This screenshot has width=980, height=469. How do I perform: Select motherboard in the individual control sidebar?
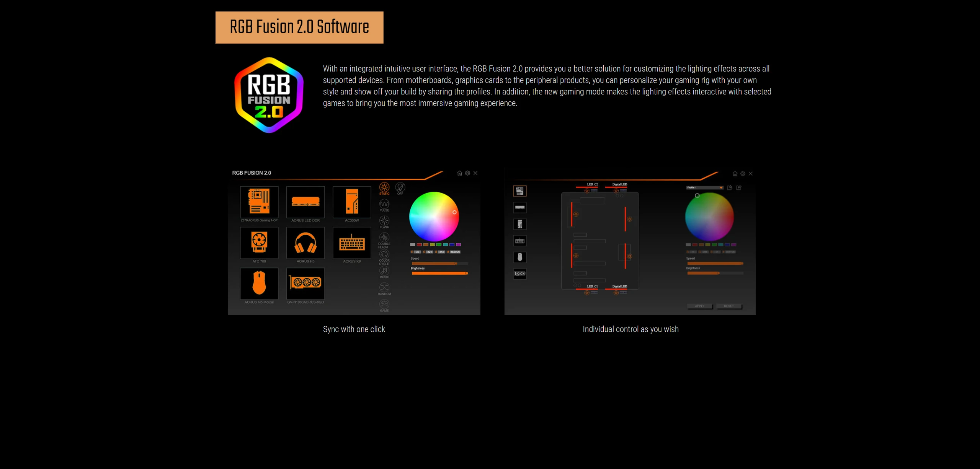click(x=520, y=191)
